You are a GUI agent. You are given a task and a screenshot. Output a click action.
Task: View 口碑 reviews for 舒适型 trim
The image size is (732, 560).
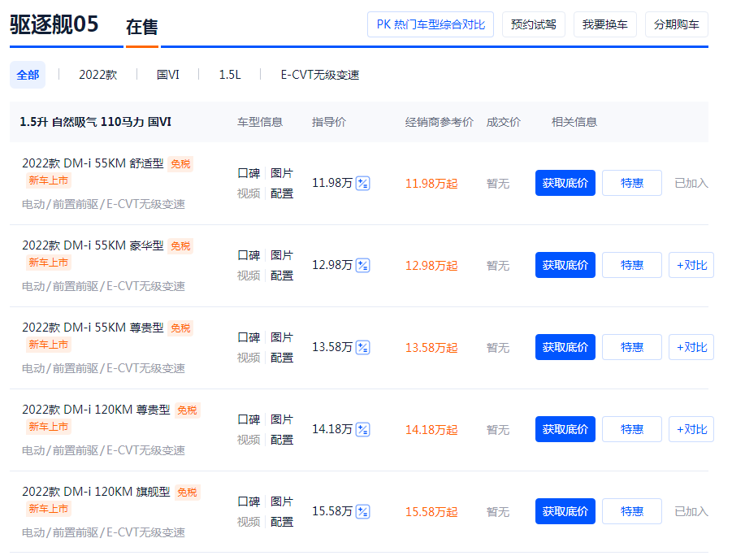(249, 173)
